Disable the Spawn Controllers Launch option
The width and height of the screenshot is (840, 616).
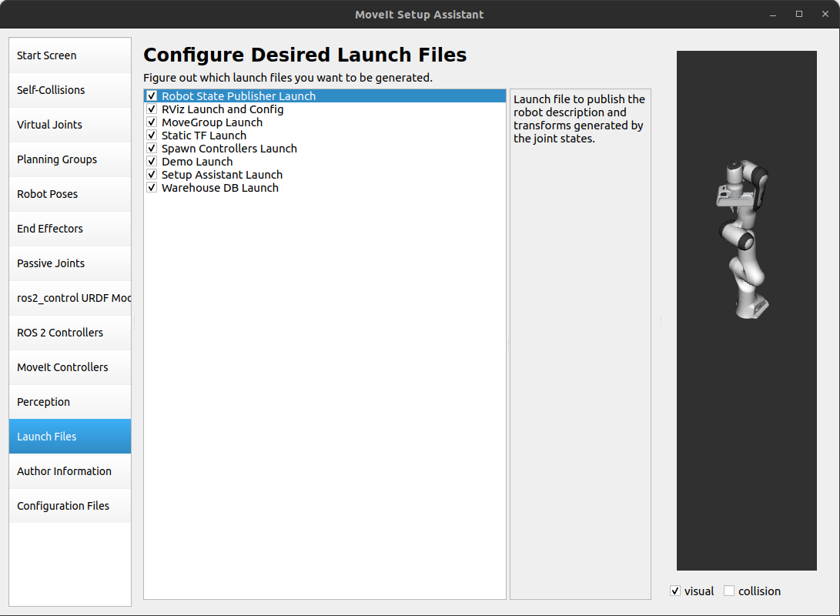(152, 148)
